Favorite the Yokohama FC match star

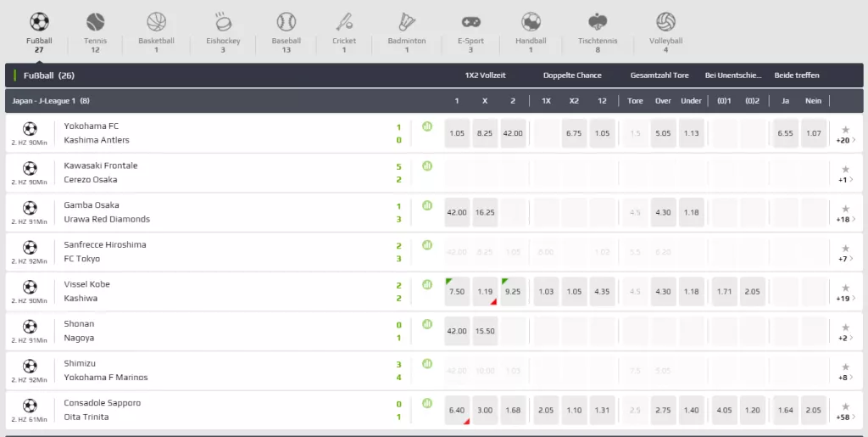pos(845,129)
